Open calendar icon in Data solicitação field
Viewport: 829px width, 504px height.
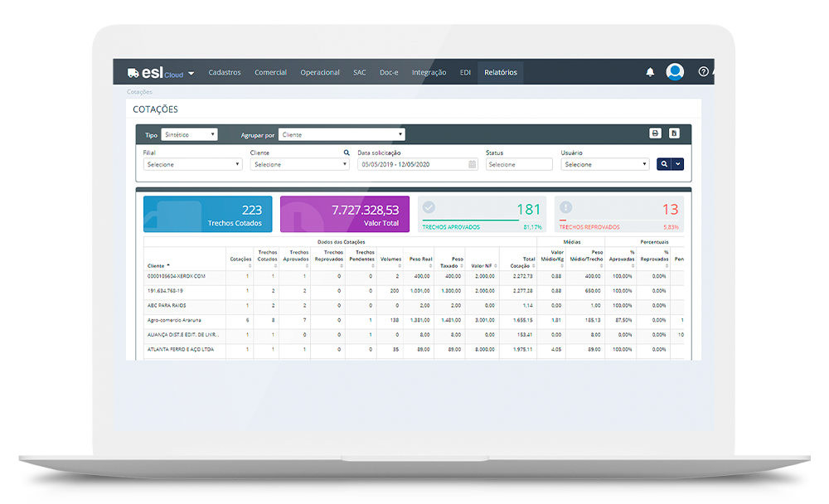[473, 164]
